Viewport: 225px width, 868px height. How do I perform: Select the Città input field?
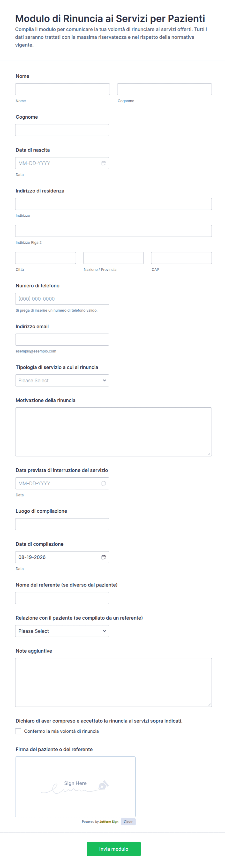click(45, 258)
